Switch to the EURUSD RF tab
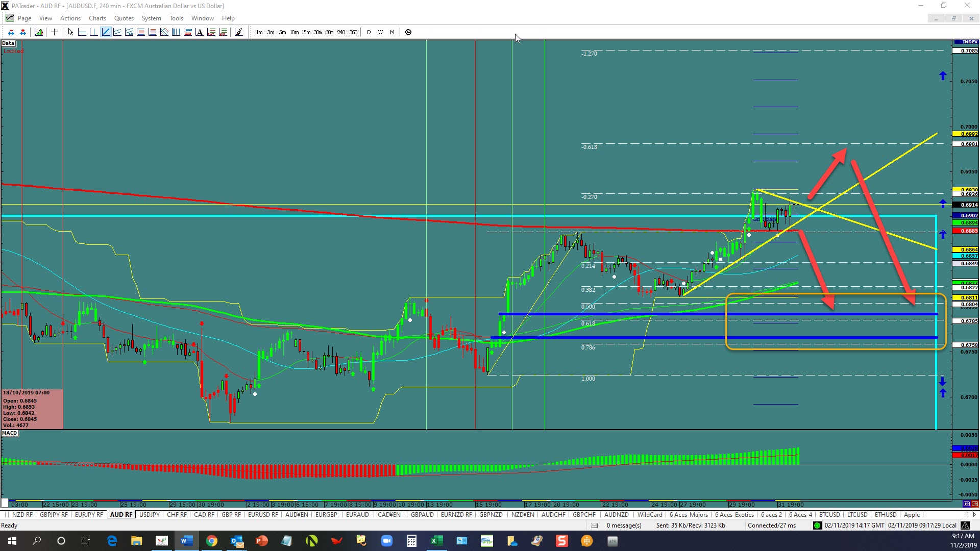This screenshot has width=980, height=551. pos(263,515)
